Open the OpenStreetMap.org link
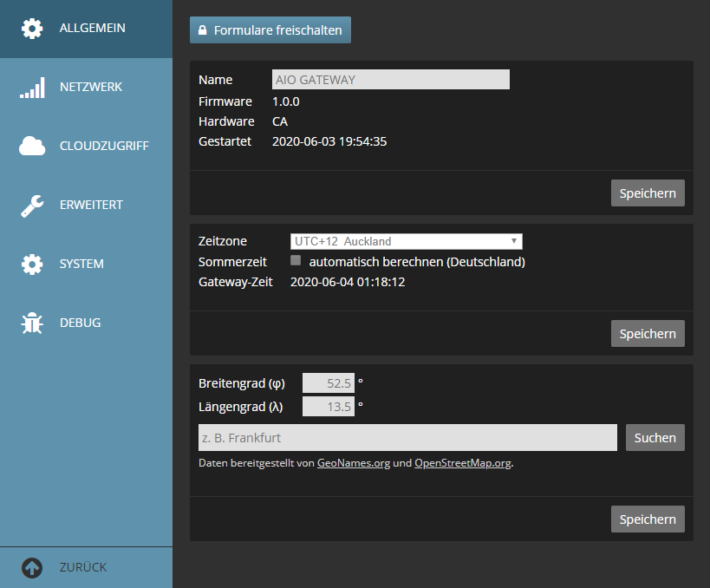710x588 pixels. [x=463, y=463]
